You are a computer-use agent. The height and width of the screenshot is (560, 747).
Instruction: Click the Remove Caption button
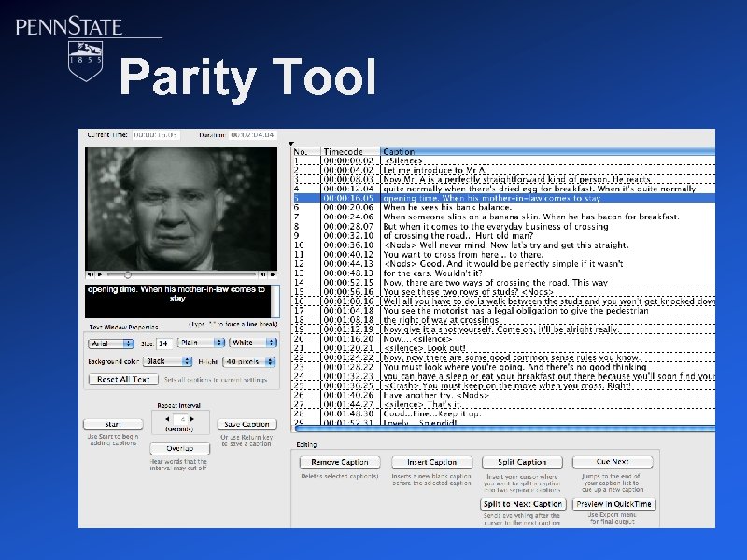point(340,462)
